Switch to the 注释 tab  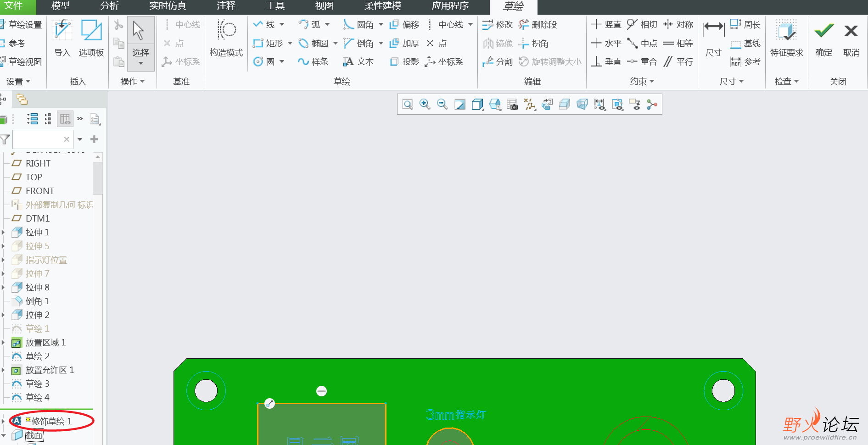click(x=226, y=6)
